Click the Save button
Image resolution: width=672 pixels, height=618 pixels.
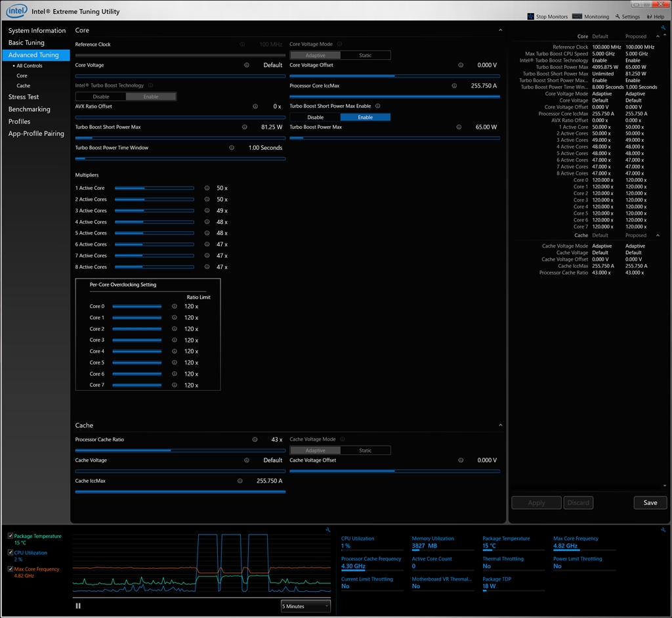coord(650,502)
